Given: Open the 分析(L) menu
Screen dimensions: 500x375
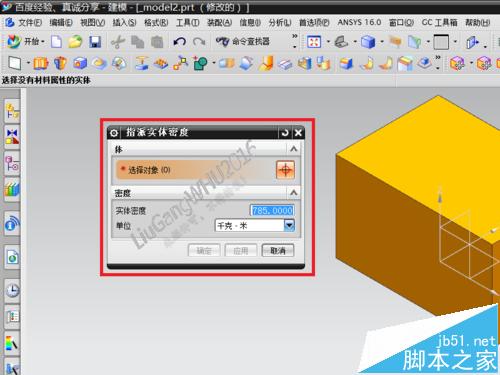Looking at the screenshot, I should (280, 22).
